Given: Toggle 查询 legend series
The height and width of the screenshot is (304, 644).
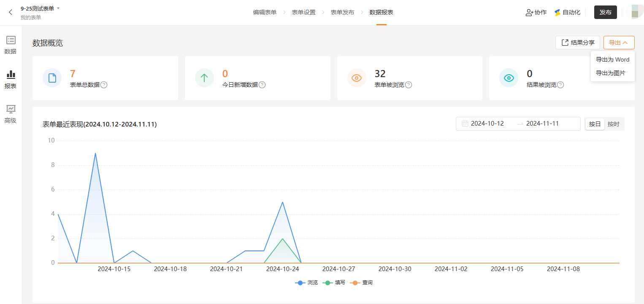Looking at the screenshot, I should [x=361, y=282].
